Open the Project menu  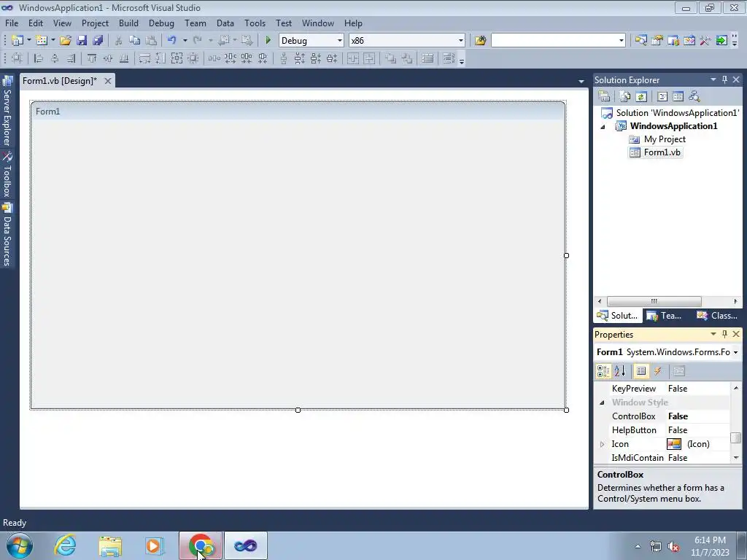click(x=95, y=23)
